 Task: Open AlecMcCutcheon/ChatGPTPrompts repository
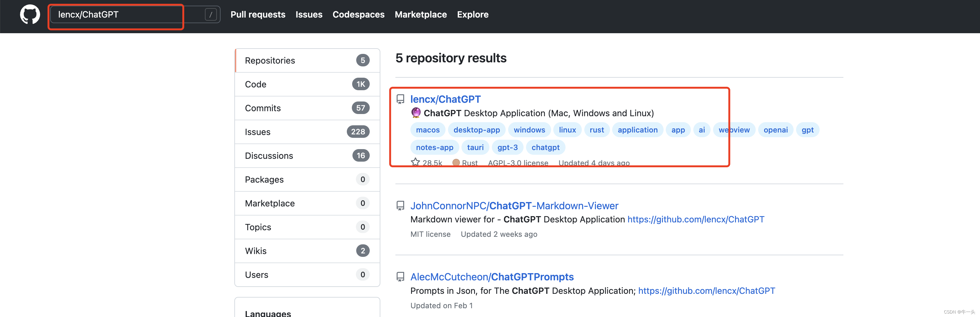[492, 277]
